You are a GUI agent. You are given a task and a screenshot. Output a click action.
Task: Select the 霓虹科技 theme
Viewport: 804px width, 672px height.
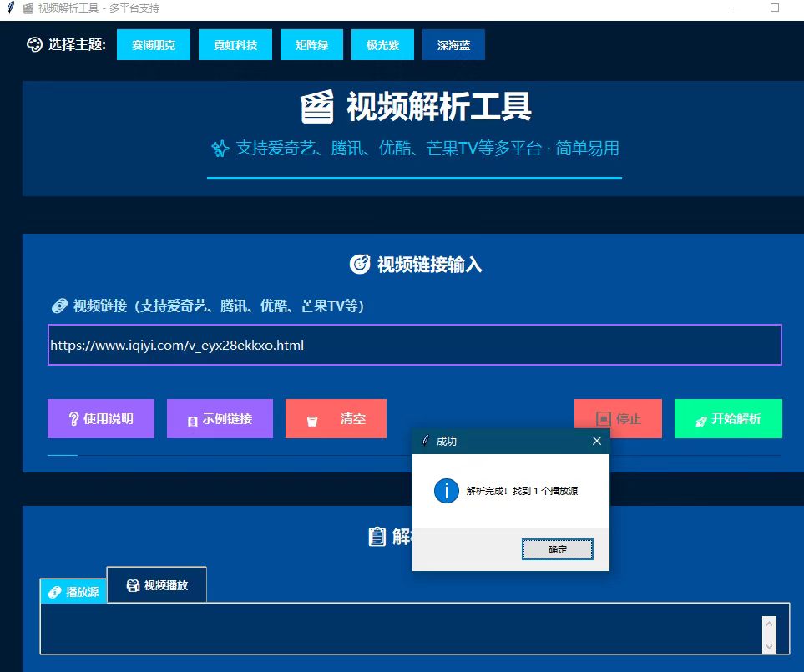pyautogui.click(x=235, y=45)
